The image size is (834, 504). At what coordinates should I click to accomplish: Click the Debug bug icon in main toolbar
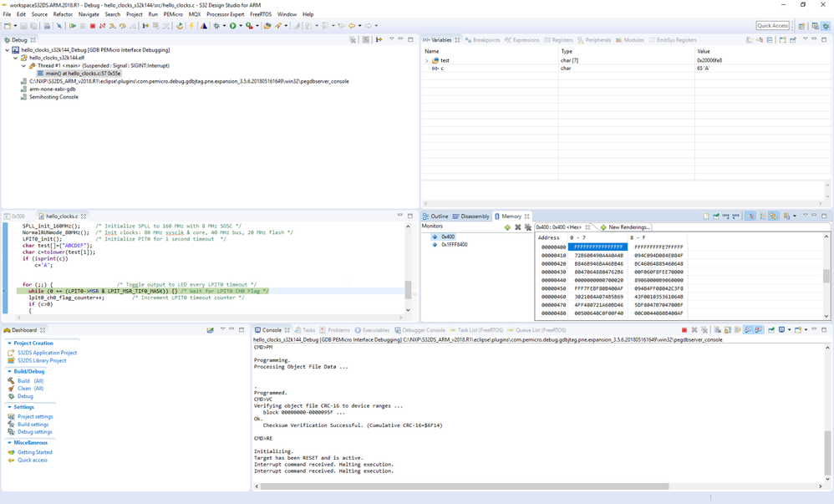[x=216, y=26]
